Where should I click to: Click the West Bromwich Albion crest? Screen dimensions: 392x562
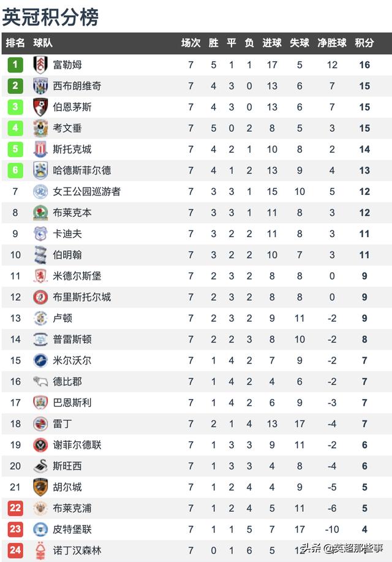pos(40,86)
